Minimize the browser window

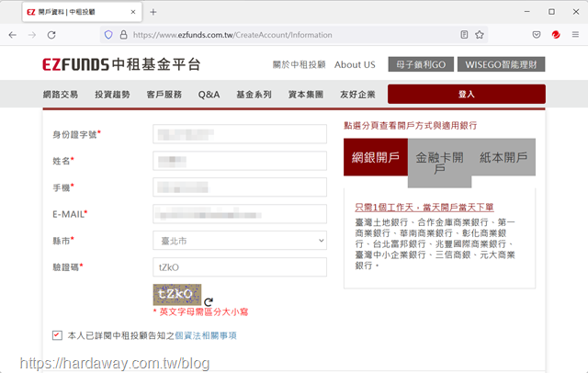click(526, 12)
